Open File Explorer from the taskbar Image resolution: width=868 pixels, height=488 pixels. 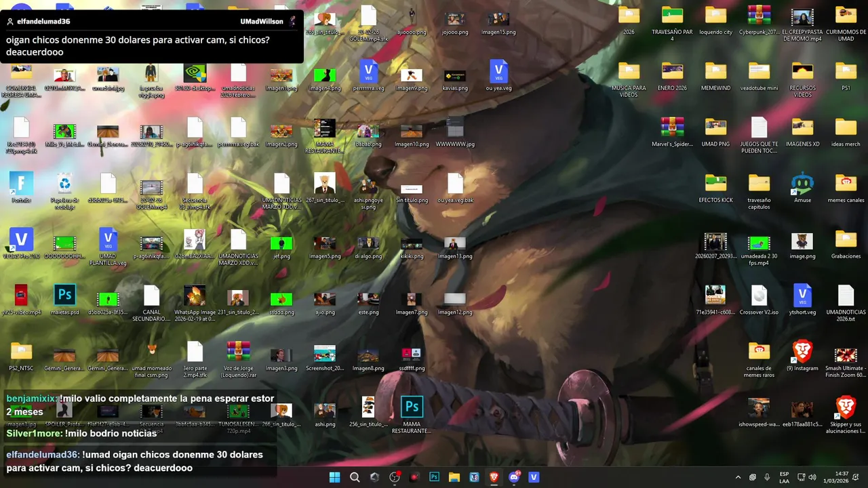pos(454,477)
